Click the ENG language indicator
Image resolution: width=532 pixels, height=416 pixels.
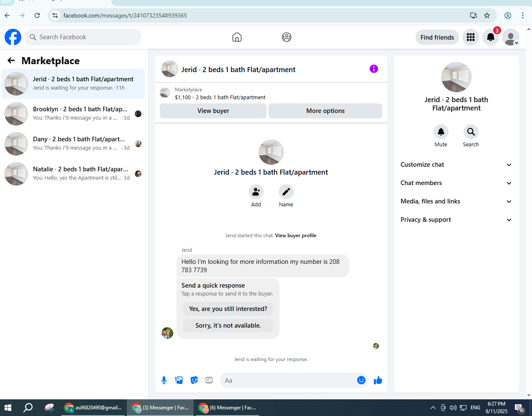(x=475, y=408)
